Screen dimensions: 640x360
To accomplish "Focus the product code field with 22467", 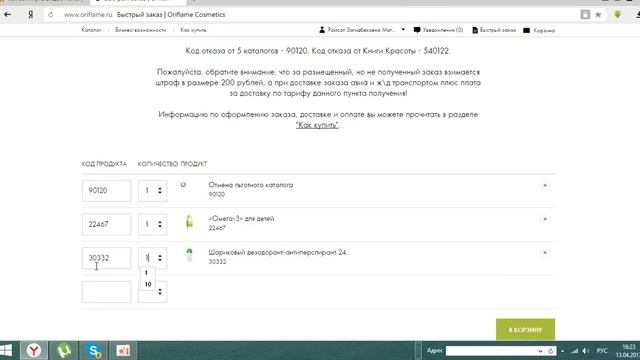I will click(x=107, y=224).
